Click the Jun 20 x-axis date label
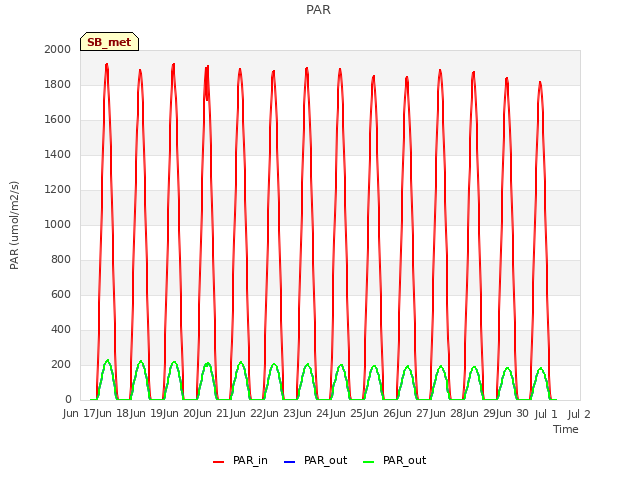 180,414
